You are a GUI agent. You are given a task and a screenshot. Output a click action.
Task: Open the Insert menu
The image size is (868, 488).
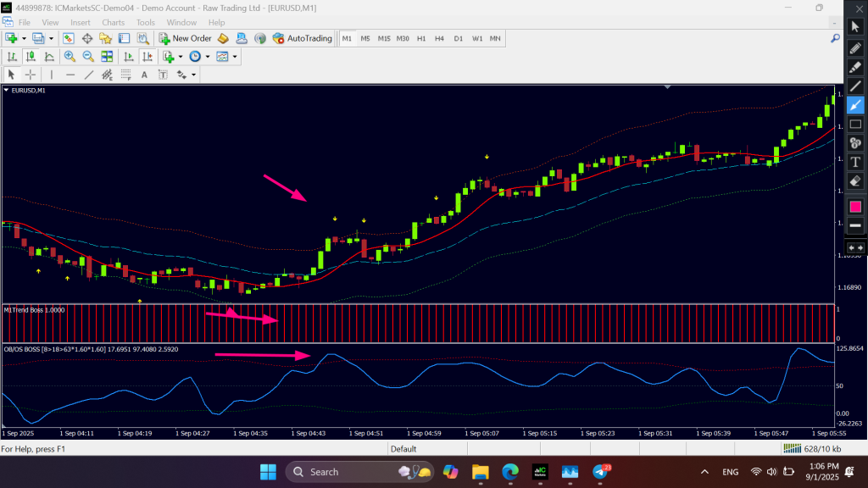[81, 22]
